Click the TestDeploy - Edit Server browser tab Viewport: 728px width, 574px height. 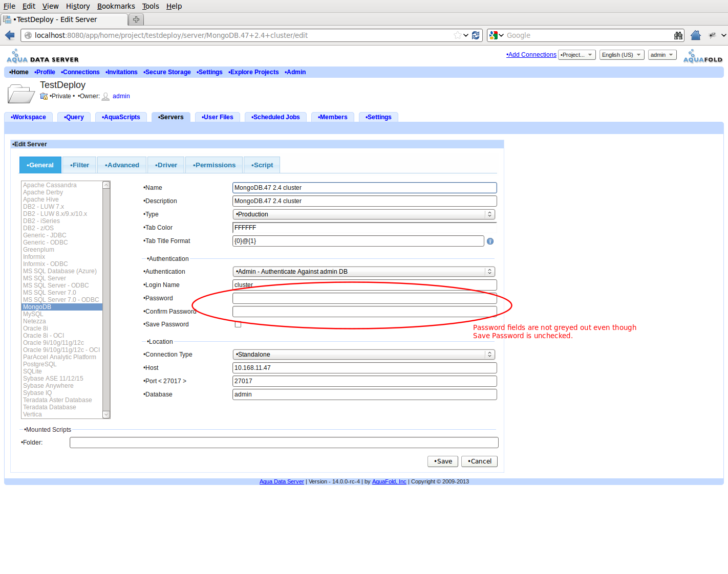[64, 19]
